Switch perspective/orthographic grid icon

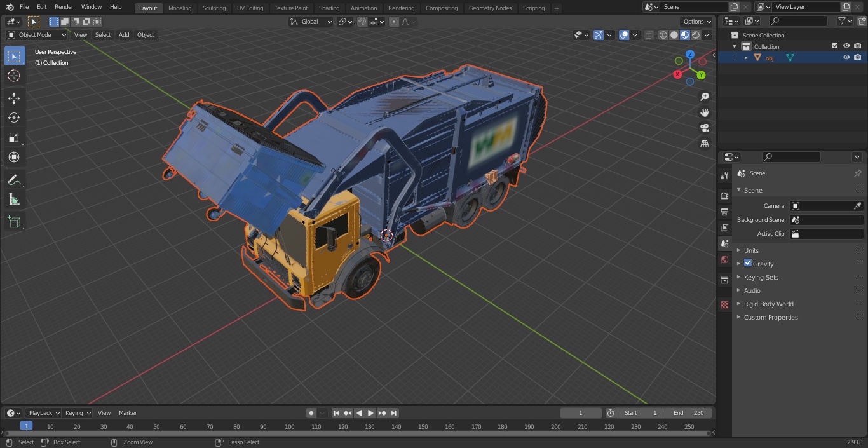tap(704, 144)
